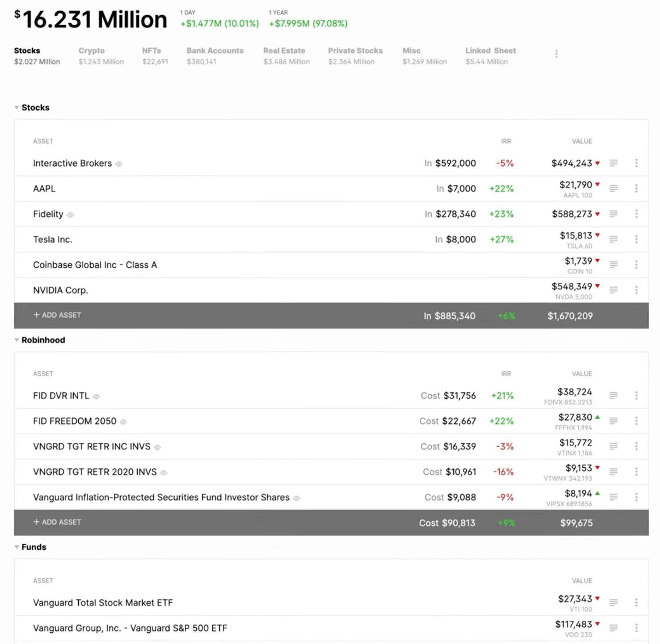Viewport: 660px width, 644px height.
Task: Click linked-account icon beside Vanguard Inflation-Protected fund
Action: click(x=297, y=498)
